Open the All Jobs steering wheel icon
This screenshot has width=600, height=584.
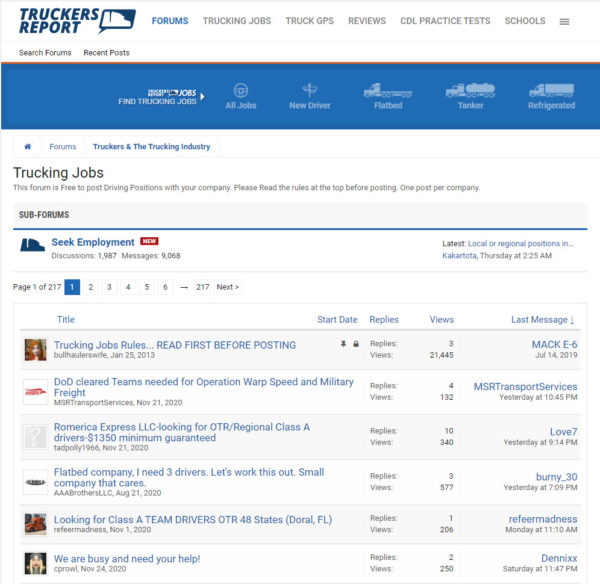coord(241,91)
